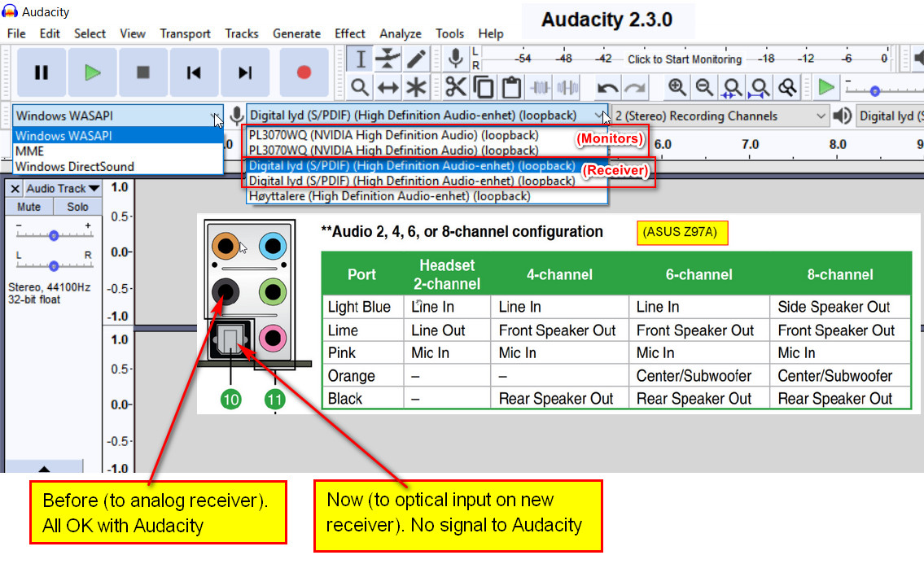Click the microphone icon beside recording device box
Image resolution: width=924 pixels, height=564 pixels.
236,116
